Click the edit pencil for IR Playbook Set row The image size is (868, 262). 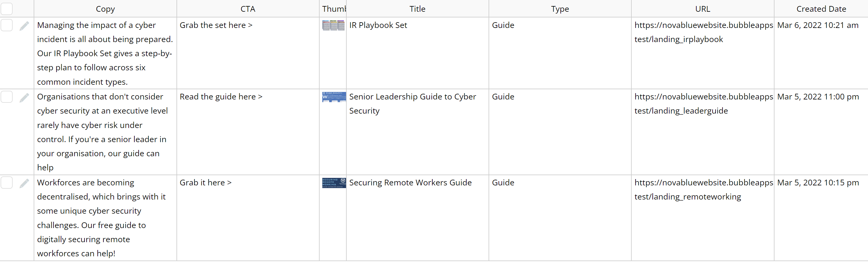click(24, 26)
